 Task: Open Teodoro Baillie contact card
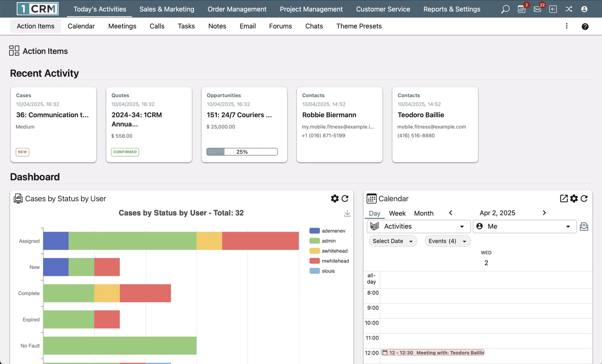435,125
